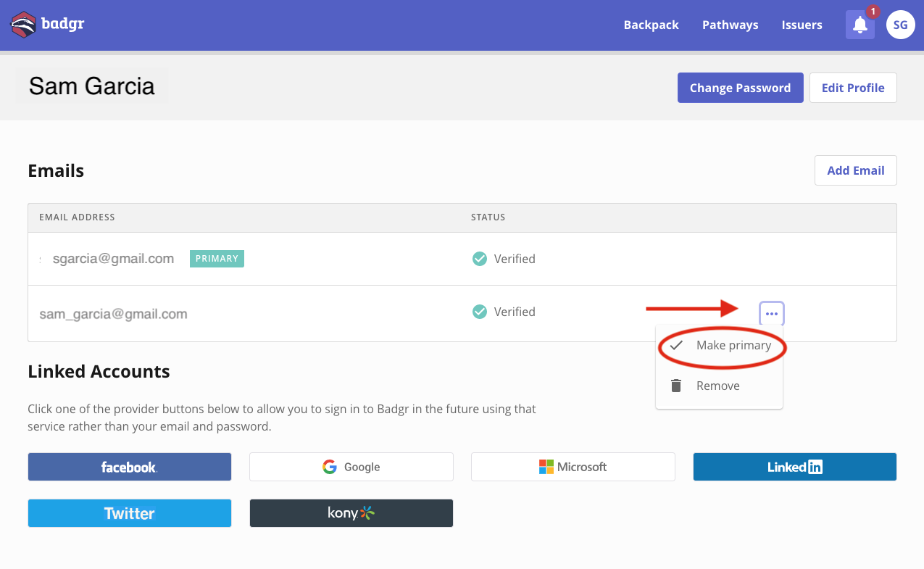Link account with Twitter
This screenshot has width=924, height=569.
130,513
